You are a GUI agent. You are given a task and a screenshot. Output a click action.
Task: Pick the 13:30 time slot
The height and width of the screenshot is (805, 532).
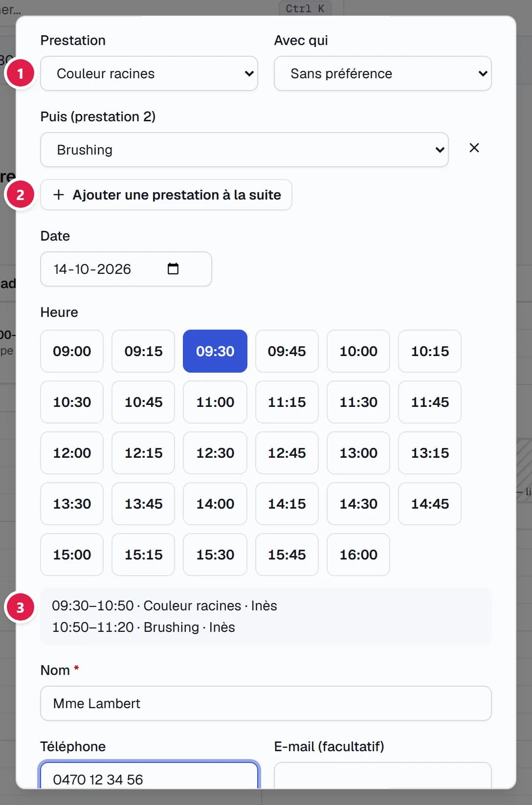pyautogui.click(x=72, y=504)
